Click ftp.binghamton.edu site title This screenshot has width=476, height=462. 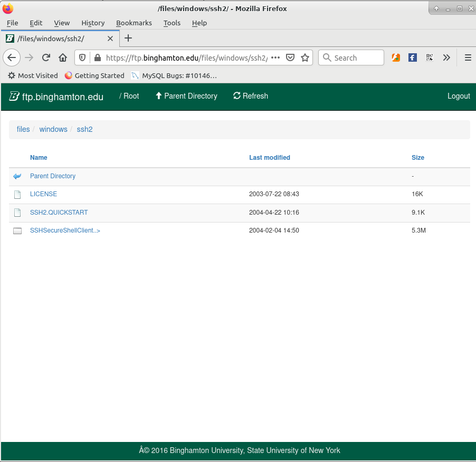click(x=63, y=97)
